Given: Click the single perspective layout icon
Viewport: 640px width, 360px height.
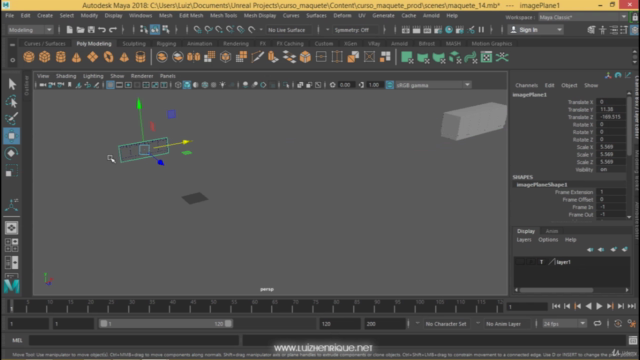Looking at the screenshot, I should click(11, 228).
